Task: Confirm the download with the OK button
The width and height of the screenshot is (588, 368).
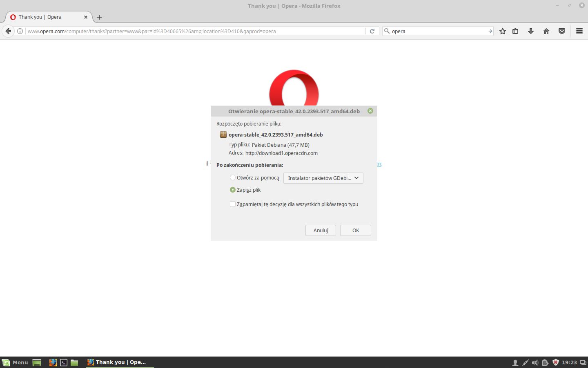Action: point(356,230)
